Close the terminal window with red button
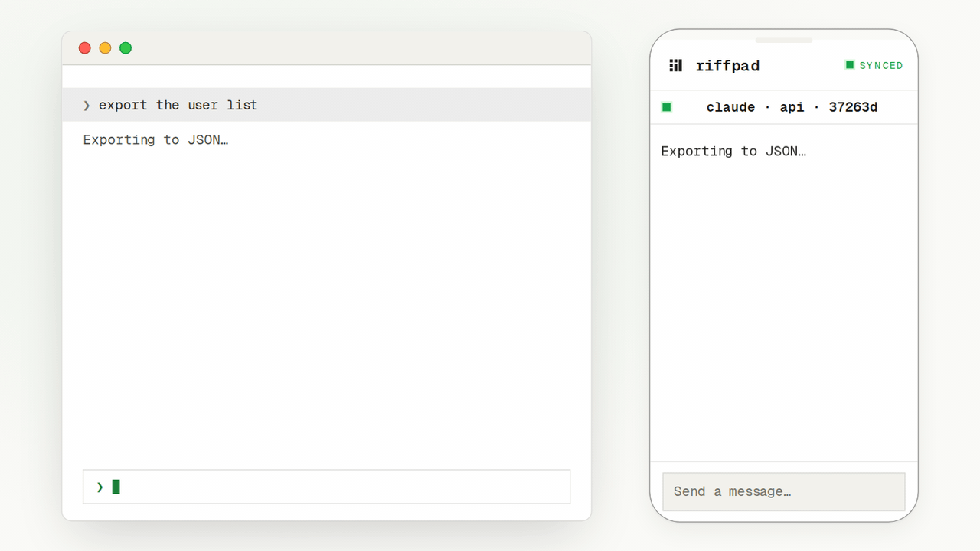This screenshot has height=551, width=980. [85, 48]
